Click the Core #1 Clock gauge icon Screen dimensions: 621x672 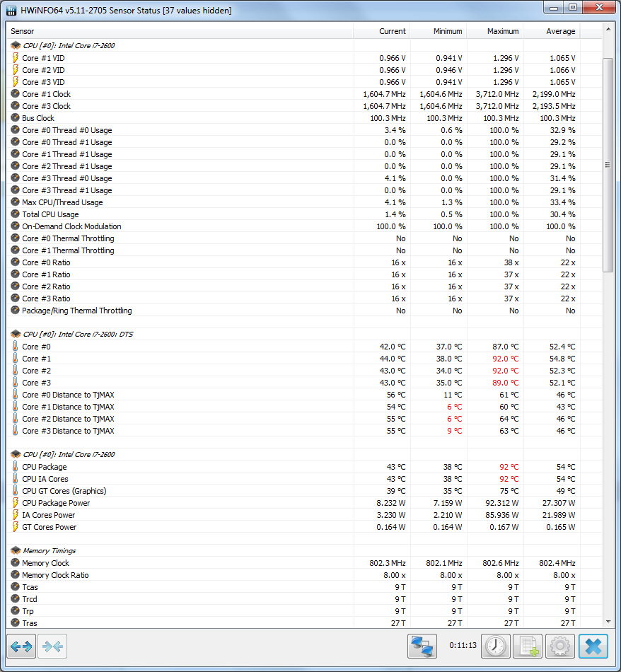(x=16, y=93)
